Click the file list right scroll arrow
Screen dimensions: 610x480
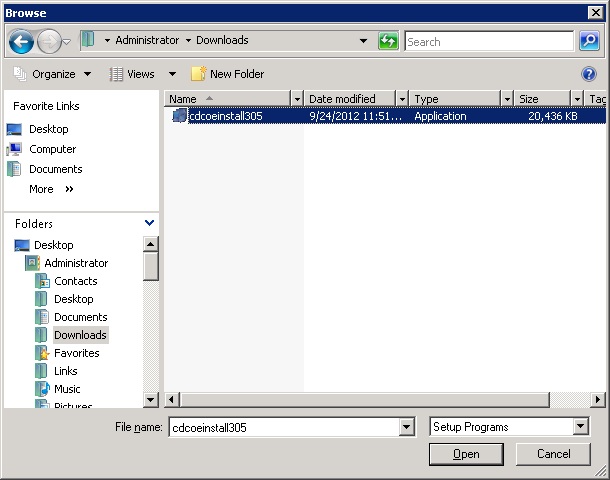click(598, 399)
